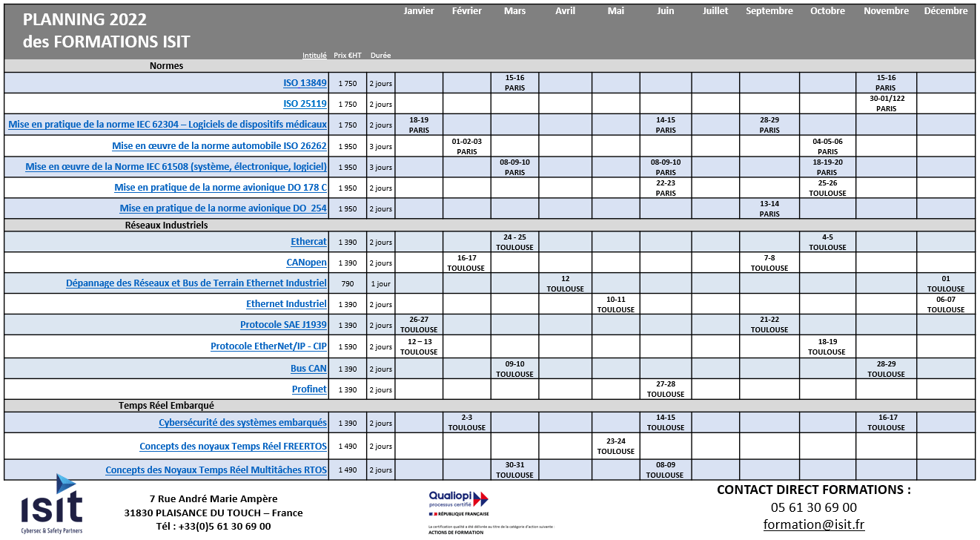
Task: Click the Avril column header
Action: pyautogui.click(x=565, y=11)
